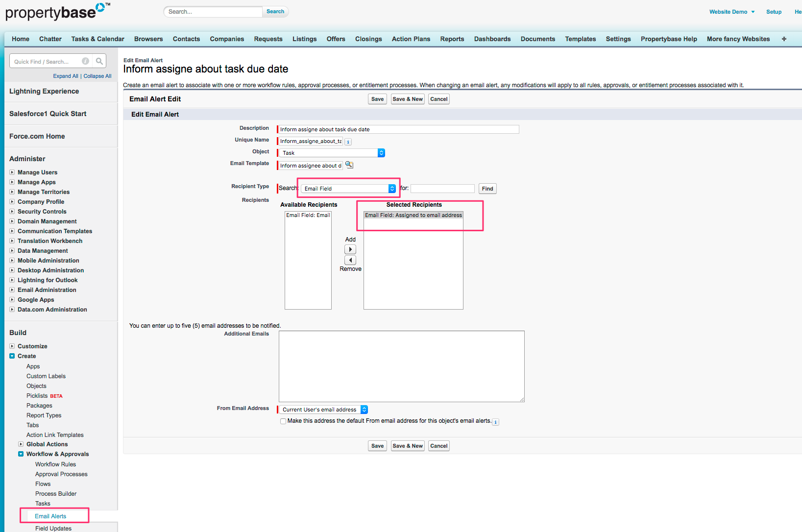Click the Propertybase logo
The width and height of the screenshot is (802, 532).
tap(58, 11)
